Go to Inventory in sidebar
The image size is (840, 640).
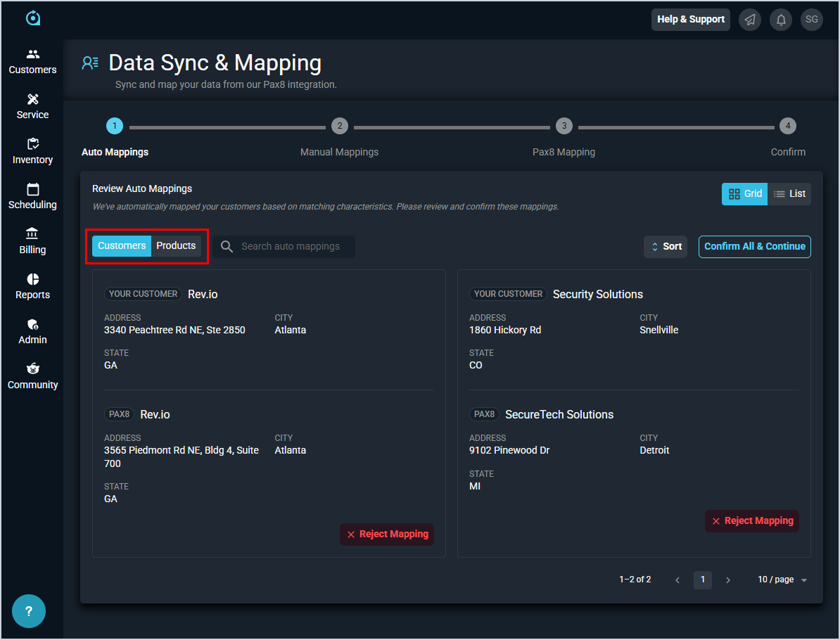click(x=32, y=152)
